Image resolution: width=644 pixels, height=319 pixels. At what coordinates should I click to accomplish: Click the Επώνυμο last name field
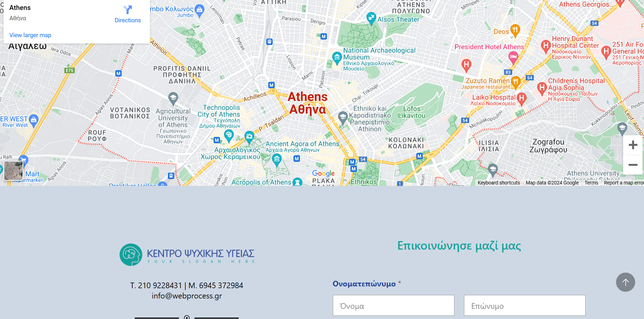(524, 306)
